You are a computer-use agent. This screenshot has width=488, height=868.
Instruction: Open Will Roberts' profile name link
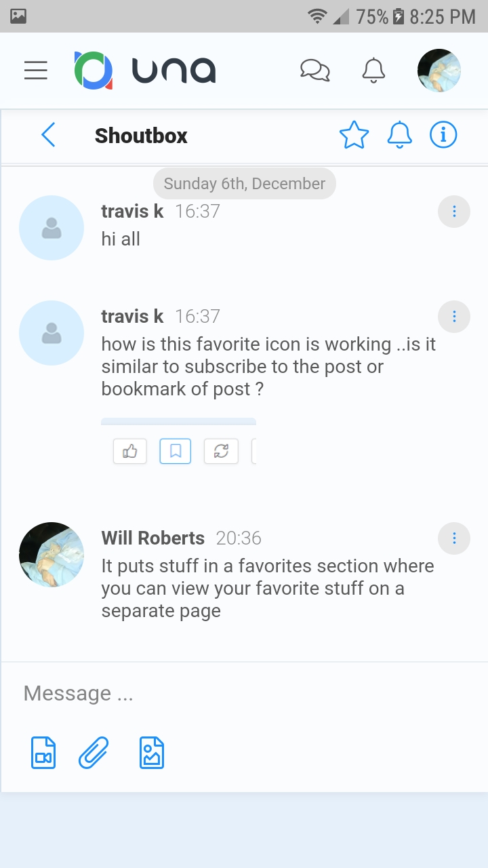click(x=153, y=538)
